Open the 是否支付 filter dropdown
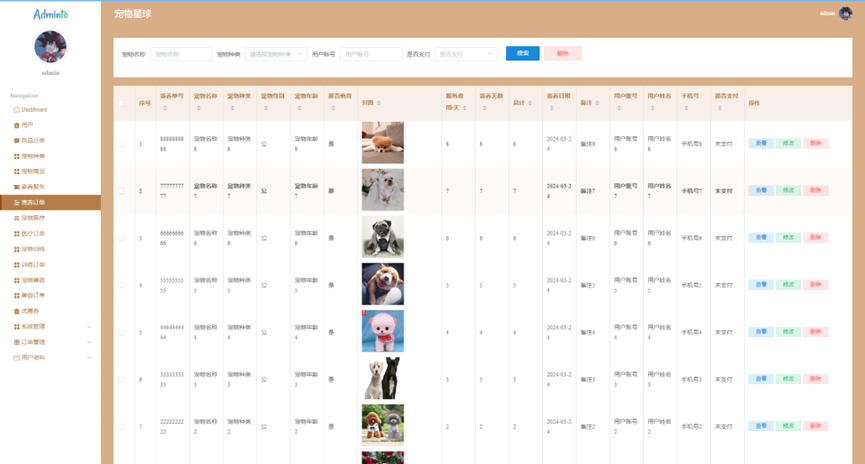 (466, 54)
